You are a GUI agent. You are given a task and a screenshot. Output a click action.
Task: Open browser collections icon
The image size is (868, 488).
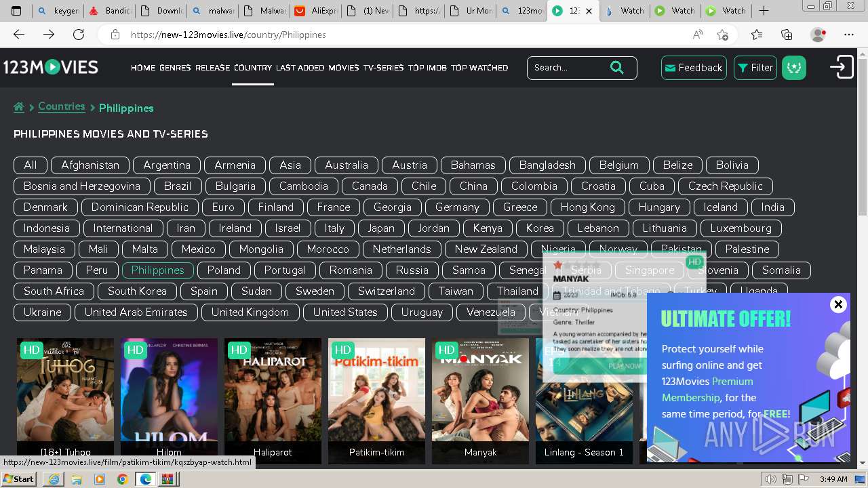click(787, 35)
